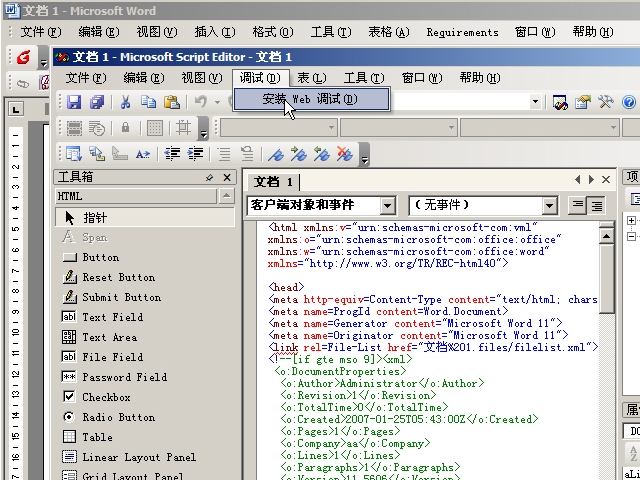
Task: Expand layout toolbar options arrow
Action: (x=203, y=128)
